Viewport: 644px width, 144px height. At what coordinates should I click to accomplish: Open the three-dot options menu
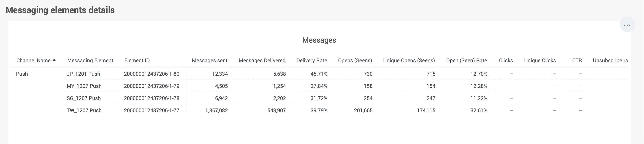627,25
